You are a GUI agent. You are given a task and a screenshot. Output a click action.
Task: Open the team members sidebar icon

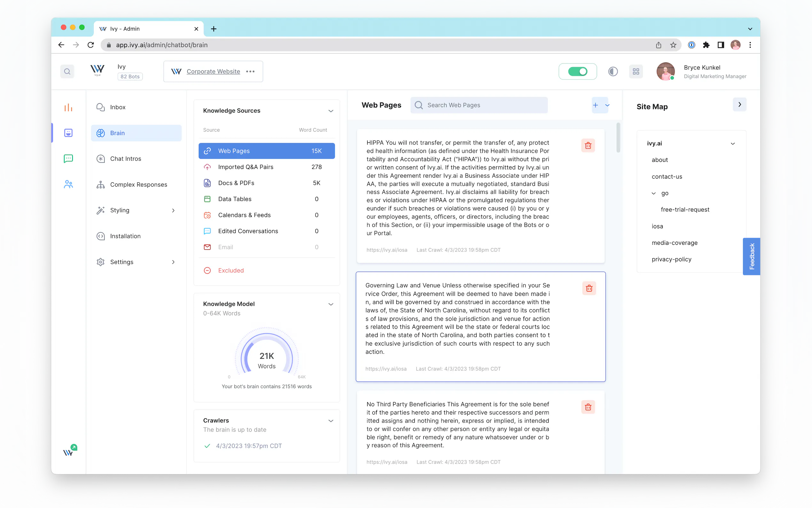coord(68,184)
